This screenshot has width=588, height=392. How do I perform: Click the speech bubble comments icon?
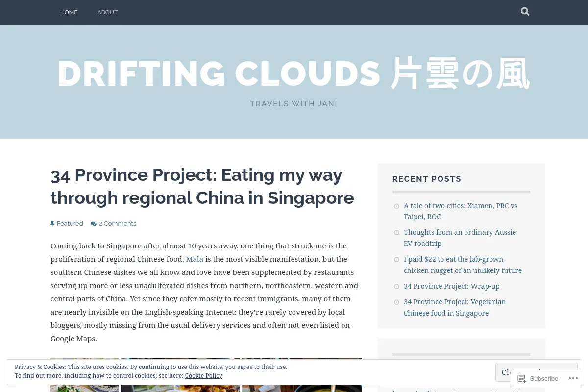coord(94,224)
